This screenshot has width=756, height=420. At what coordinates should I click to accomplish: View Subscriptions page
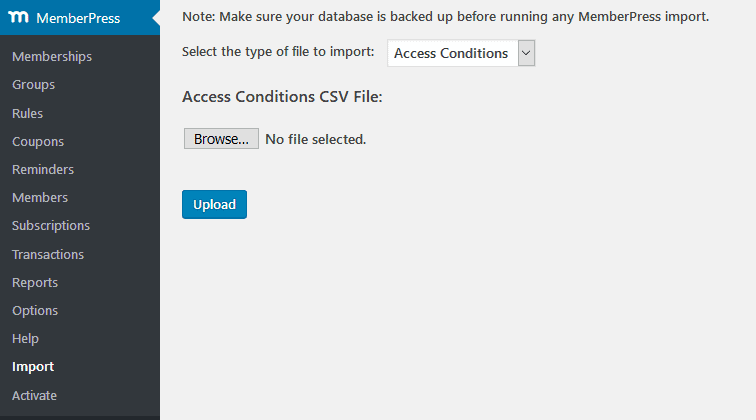point(51,226)
